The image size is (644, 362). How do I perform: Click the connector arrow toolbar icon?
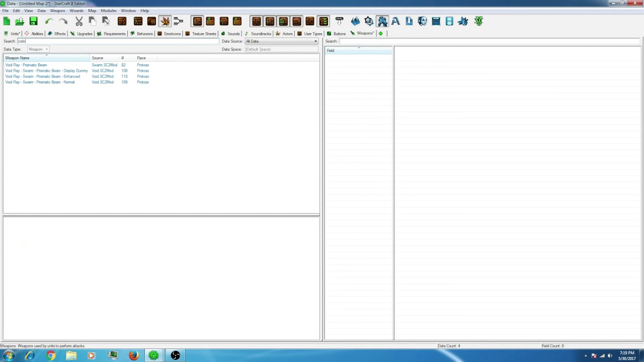[178, 21]
